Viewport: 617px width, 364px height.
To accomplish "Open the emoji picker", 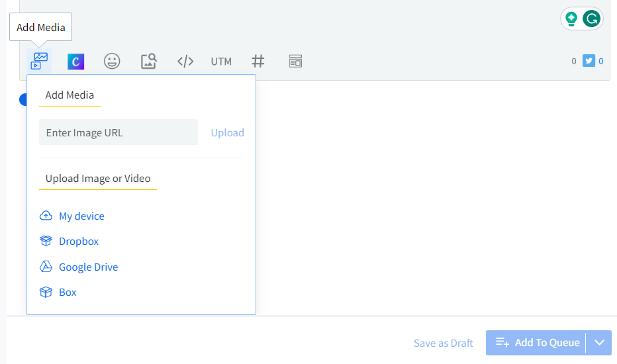I will (112, 62).
